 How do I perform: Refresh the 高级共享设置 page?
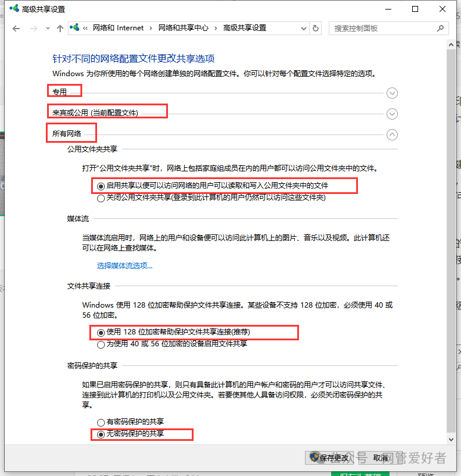tap(316, 29)
